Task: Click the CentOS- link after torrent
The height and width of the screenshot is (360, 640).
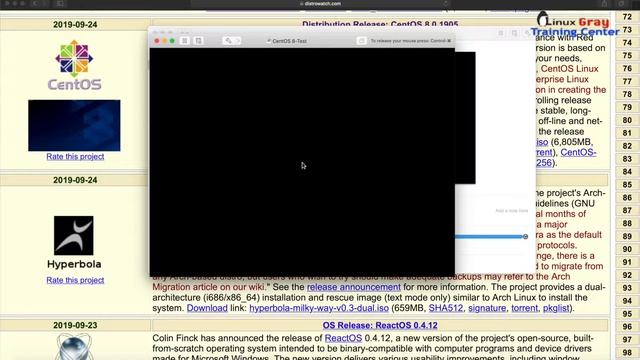Action: pos(578,152)
